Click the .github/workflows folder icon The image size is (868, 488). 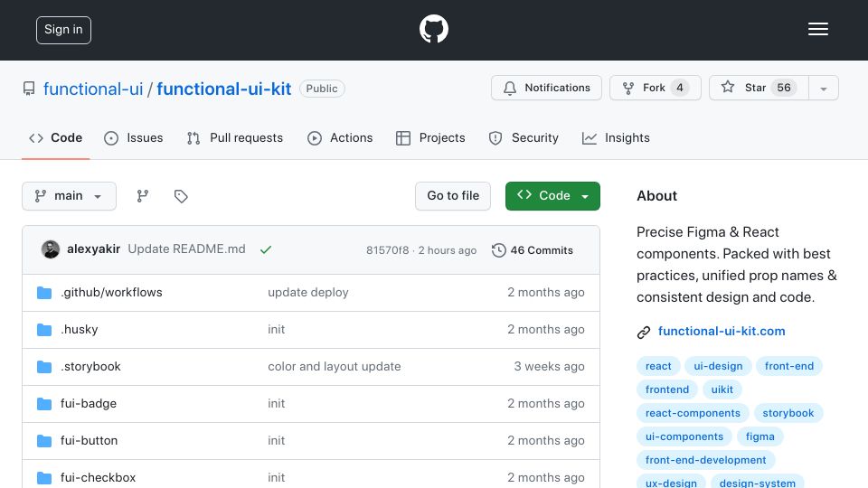44,292
